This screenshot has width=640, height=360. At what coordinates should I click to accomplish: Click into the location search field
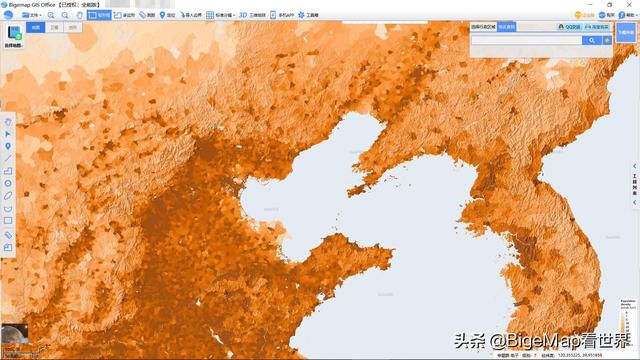point(527,40)
